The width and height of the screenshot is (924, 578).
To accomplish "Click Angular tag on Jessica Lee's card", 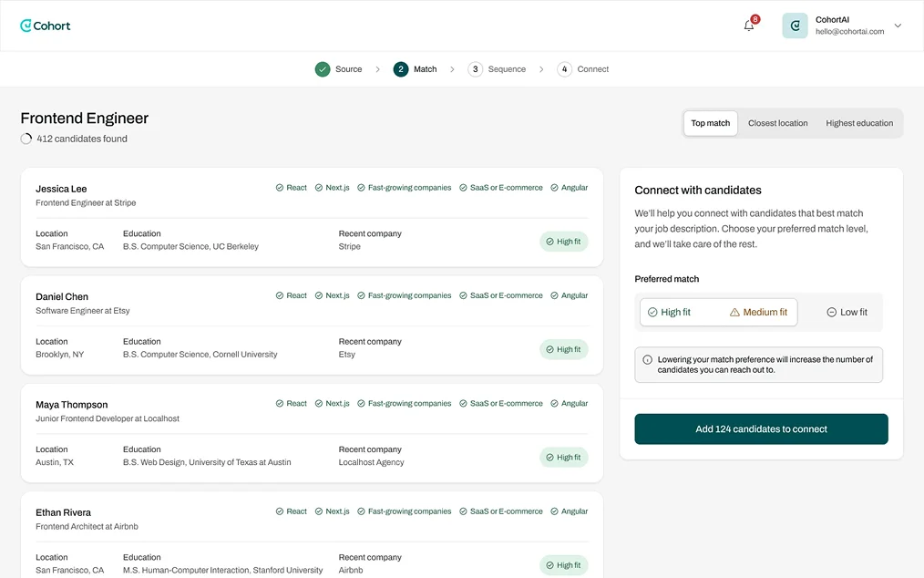I will (570, 188).
